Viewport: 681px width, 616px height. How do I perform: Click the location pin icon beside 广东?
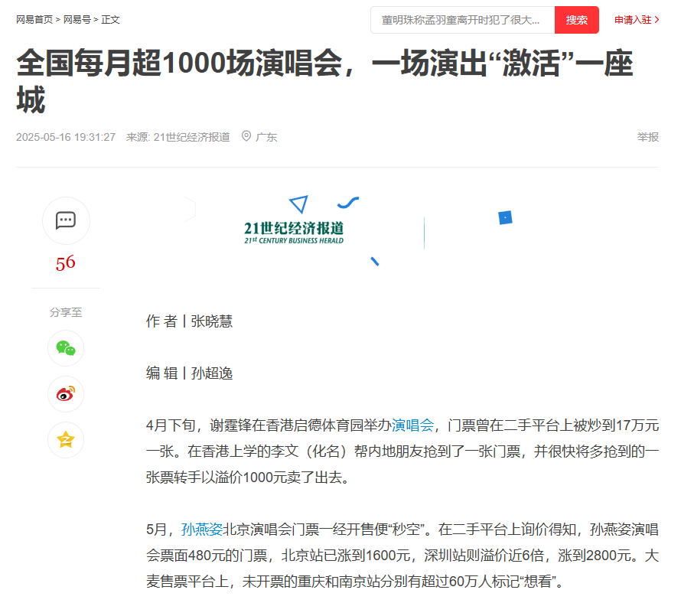point(246,136)
